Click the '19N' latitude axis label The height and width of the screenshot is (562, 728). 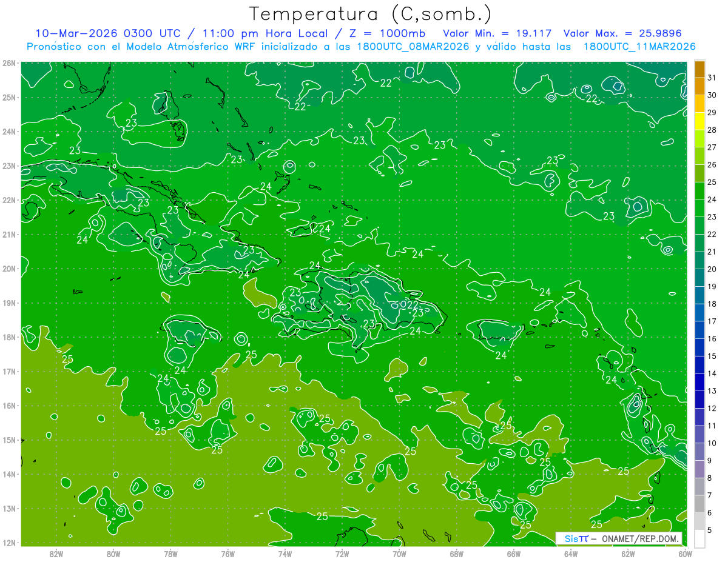10,303
